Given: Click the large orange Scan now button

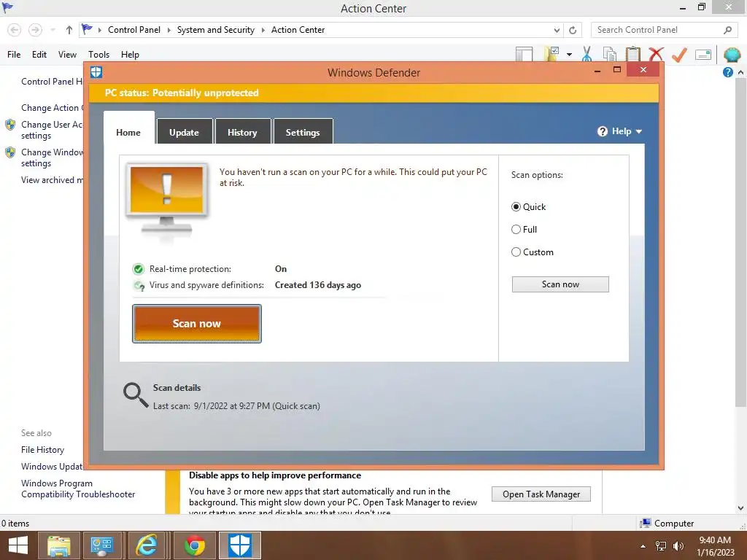Looking at the screenshot, I should click(197, 324).
